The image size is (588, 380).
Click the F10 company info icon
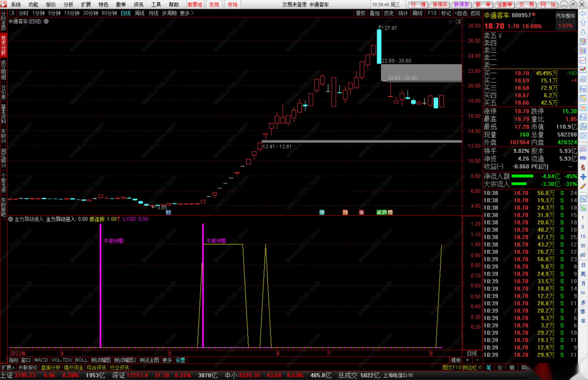tap(583, 89)
